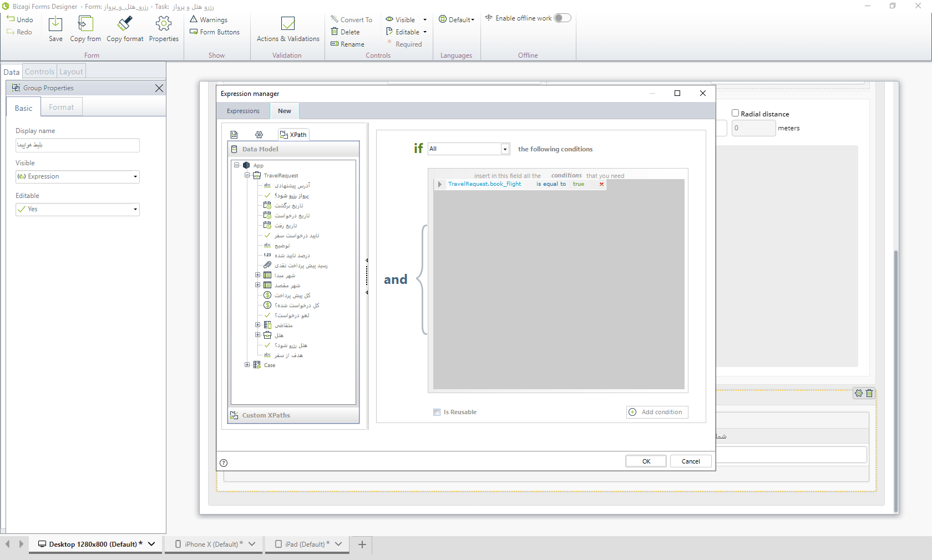932x560 pixels.
Task: Click Delete trash icon in Controls
Action: [x=335, y=32]
